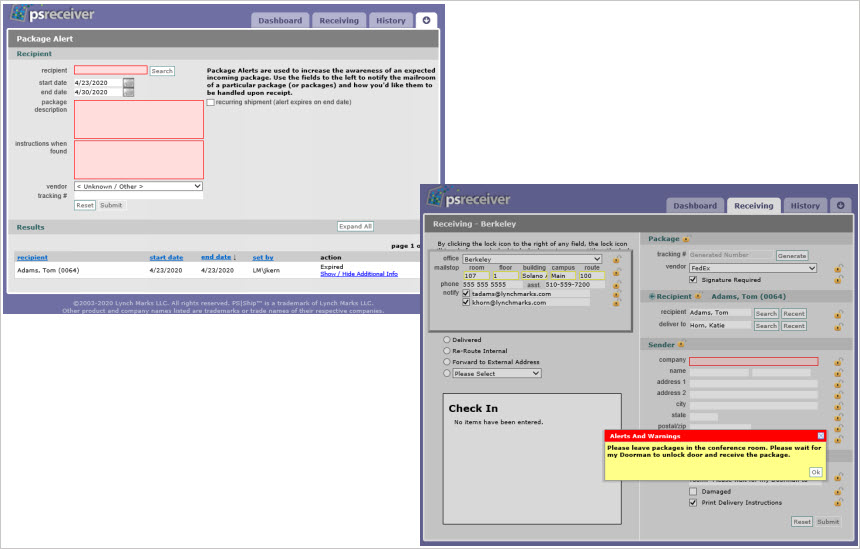This screenshot has height=549, width=860.
Task: Open the FedEx vendor dropdown
Action: tap(752, 268)
